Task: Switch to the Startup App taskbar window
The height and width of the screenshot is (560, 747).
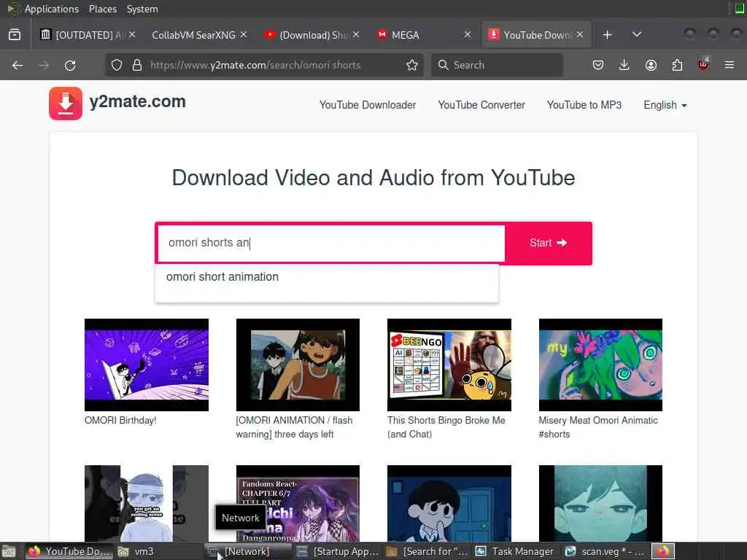Action: (337, 551)
